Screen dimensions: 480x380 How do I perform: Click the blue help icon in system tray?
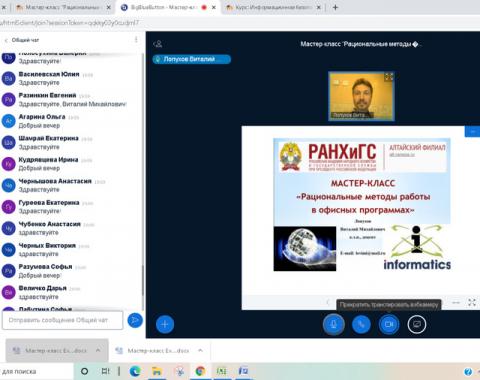(468, 371)
